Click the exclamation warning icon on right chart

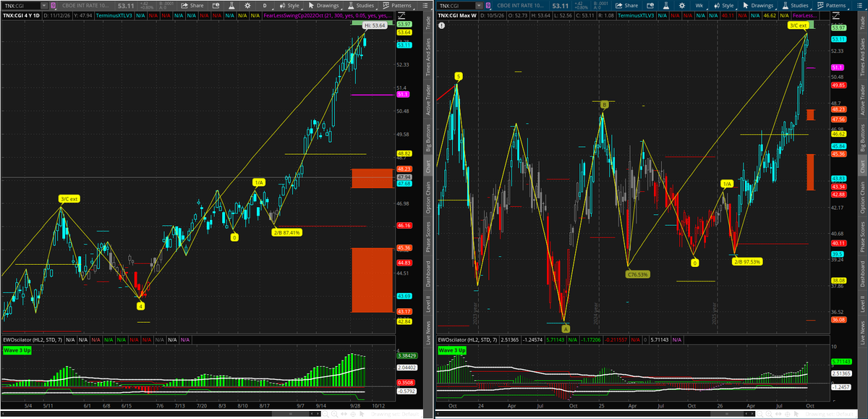click(x=441, y=26)
